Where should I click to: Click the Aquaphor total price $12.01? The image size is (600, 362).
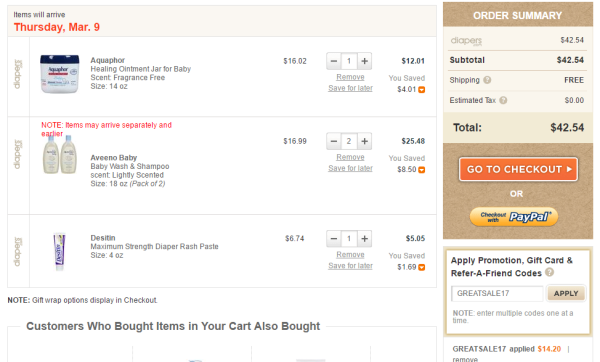pyautogui.click(x=413, y=61)
